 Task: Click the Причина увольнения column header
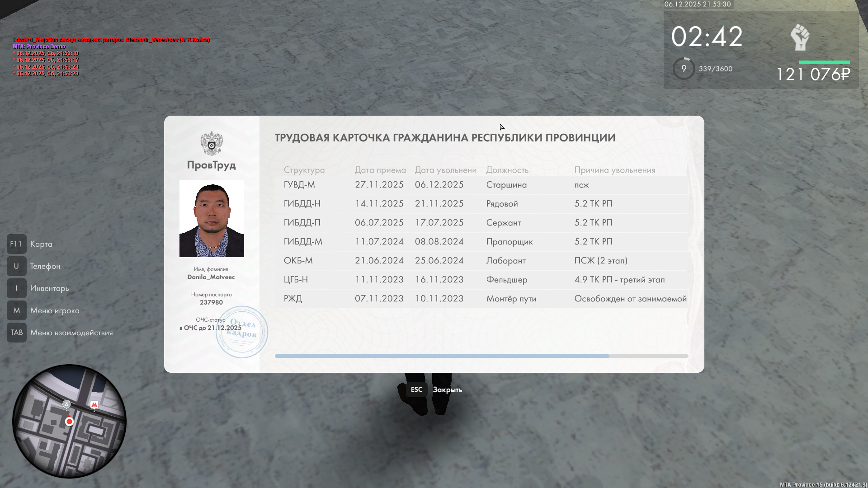tap(614, 170)
